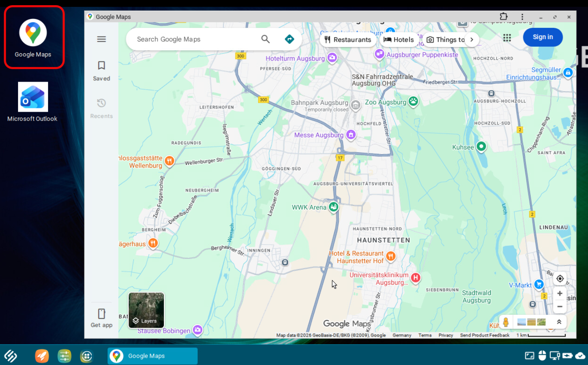Expand the imagery strip with double chevron
The width and height of the screenshot is (588, 365).
(559, 322)
